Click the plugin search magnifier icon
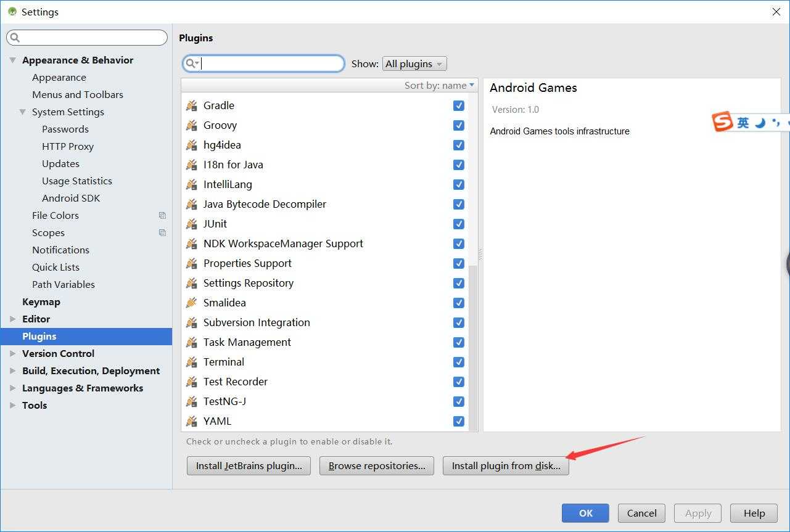The image size is (790, 532). point(192,63)
